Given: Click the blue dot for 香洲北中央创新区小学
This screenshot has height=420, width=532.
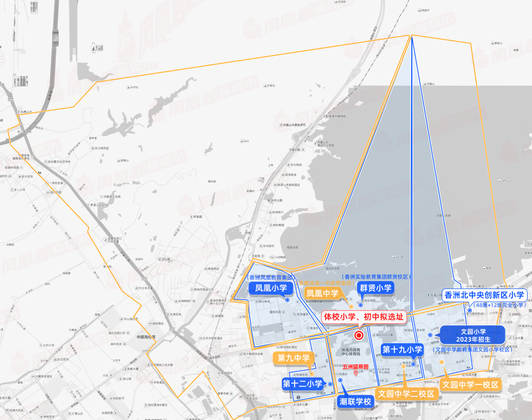Looking at the screenshot, I should (470, 311).
